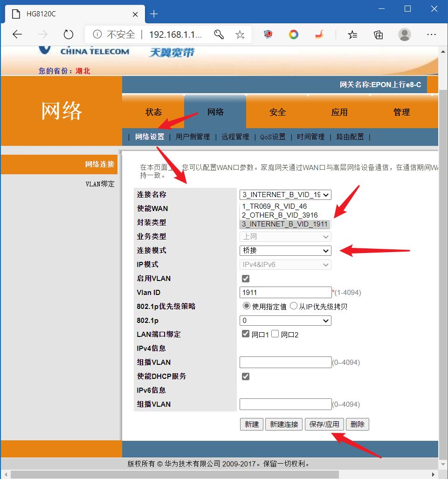Switch to the 安全 tab
Image resolution: width=448 pixels, height=479 pixels.
[277, 112]
